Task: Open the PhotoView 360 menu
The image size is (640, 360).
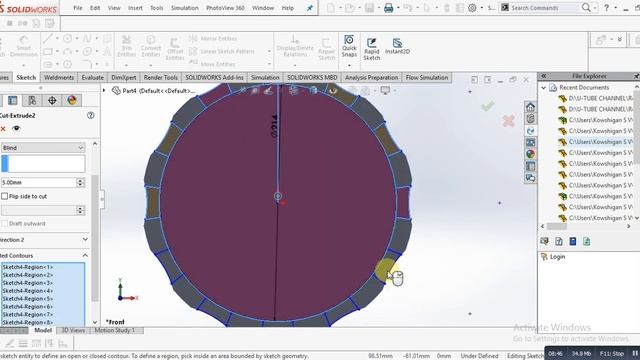Action: pos(225,8)
